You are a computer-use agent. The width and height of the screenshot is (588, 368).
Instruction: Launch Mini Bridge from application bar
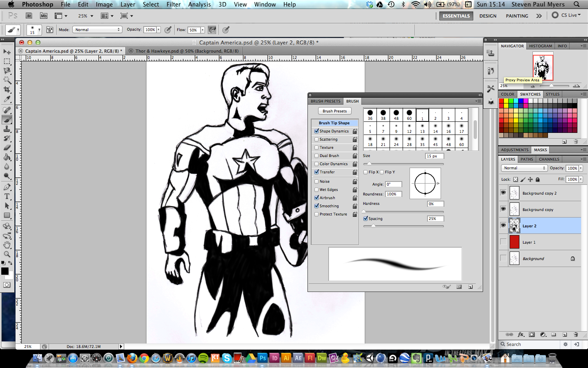coord(44,16)
